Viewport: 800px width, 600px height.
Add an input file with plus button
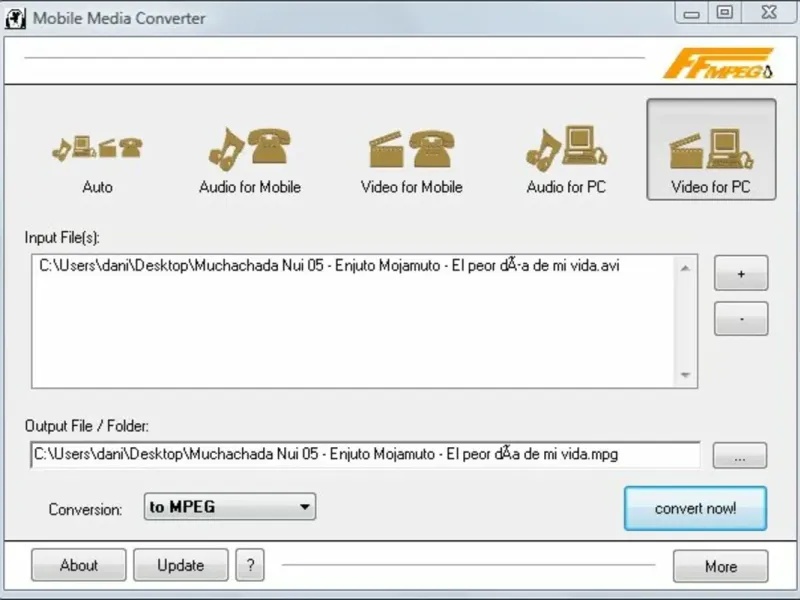pyautogui.click(x=741, y=273)
